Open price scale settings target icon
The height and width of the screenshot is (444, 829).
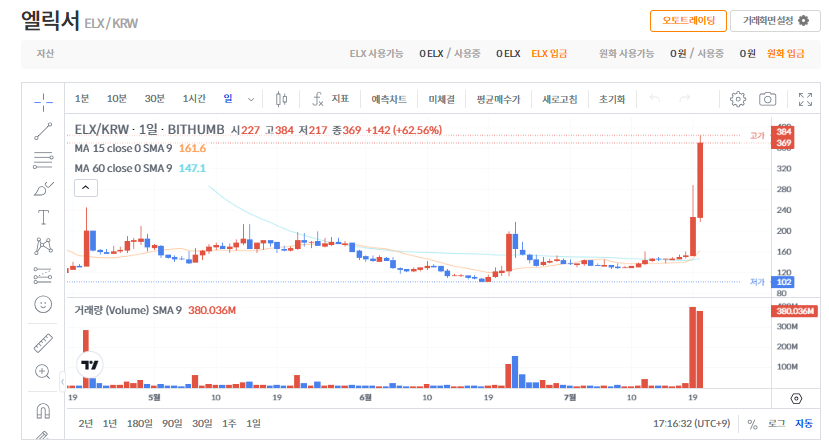pyautogui.click(x=796, y=399)
